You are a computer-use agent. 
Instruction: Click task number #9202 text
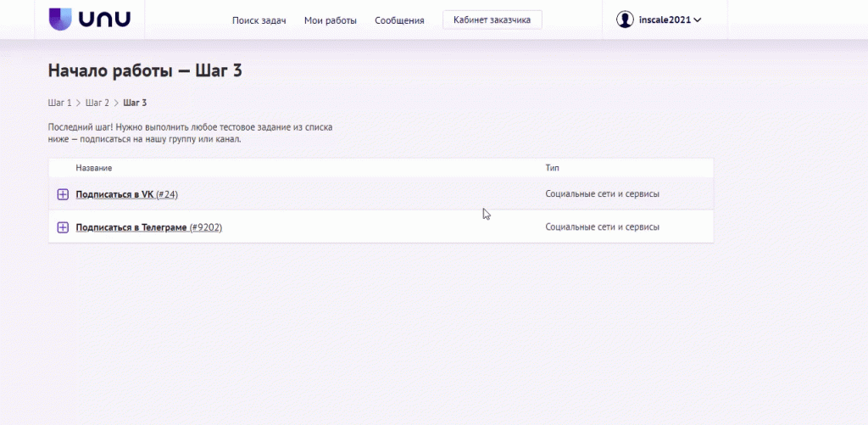click(206, 227)
